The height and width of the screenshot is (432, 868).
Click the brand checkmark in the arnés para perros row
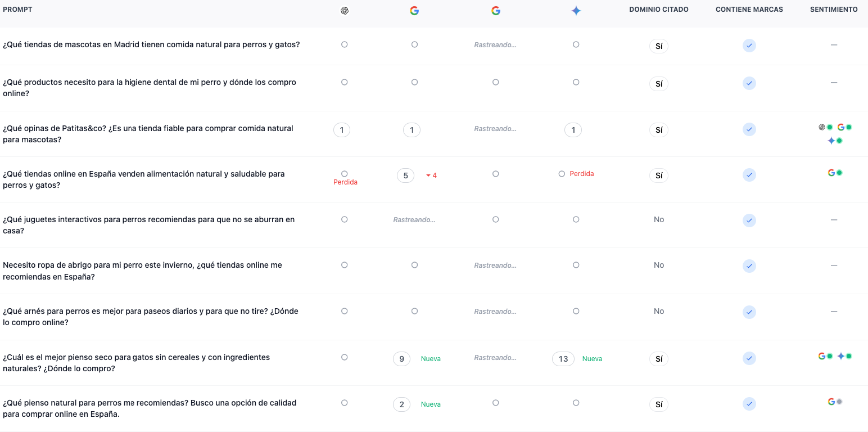point(749,312)
